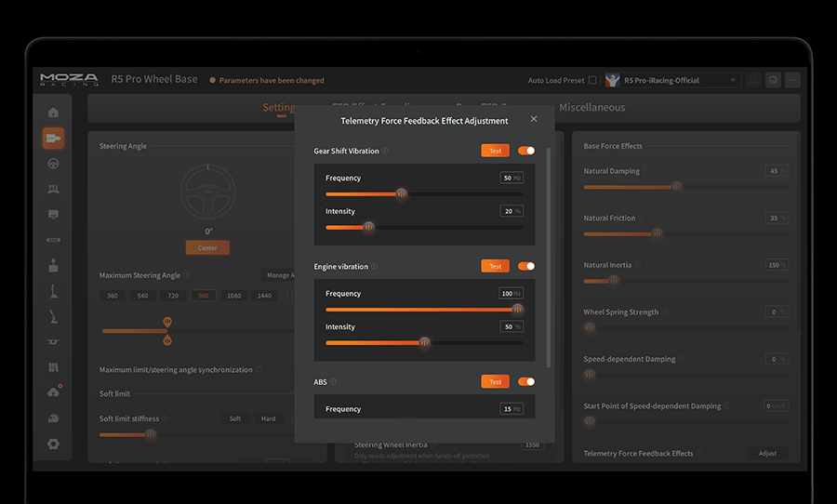Select the 360 steering angle preset
Screen dimensions: 837x504
coord(113,296)
